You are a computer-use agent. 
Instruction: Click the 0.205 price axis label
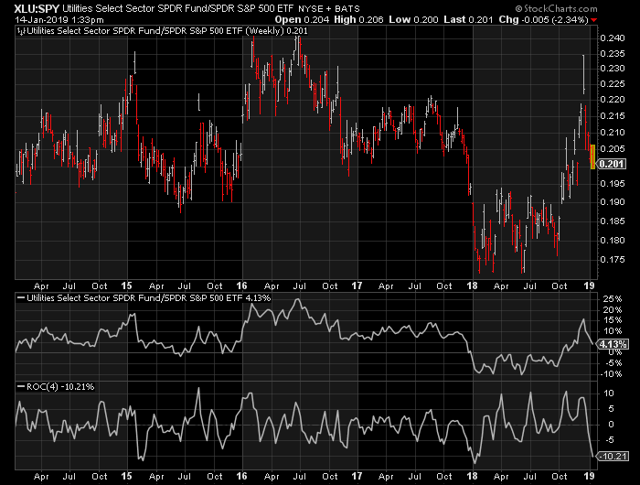[x=612, y=149]
